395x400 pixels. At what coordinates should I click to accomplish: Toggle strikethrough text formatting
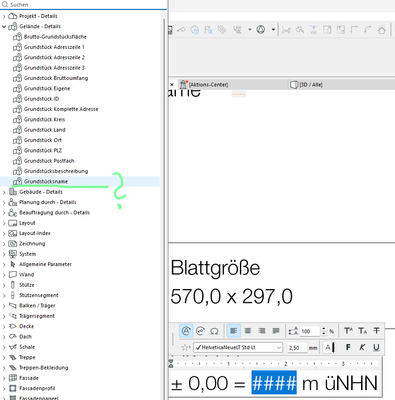click(377, 331)
